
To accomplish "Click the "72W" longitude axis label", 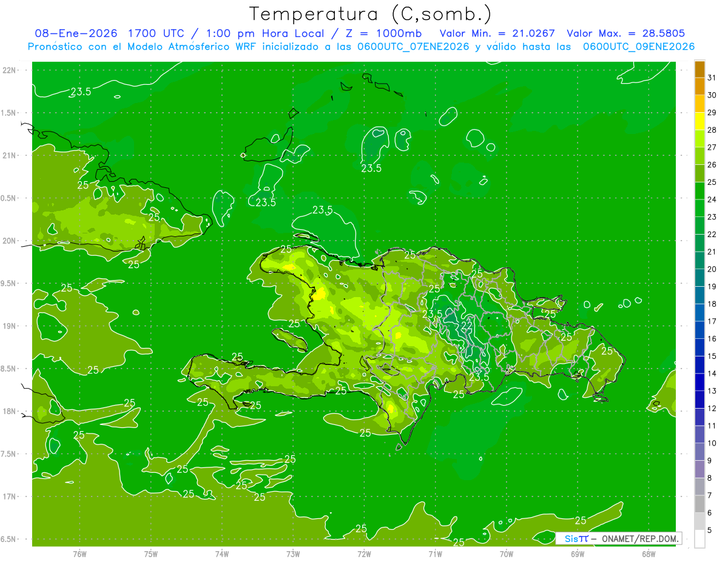I will pyautogui.click(x=364, y=554).
